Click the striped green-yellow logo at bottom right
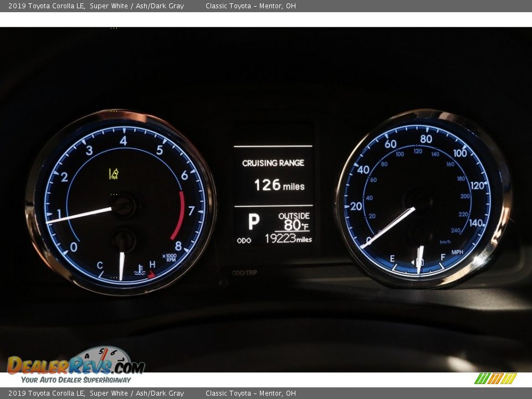This screenshot has width=532, height=399. (495, 378)
